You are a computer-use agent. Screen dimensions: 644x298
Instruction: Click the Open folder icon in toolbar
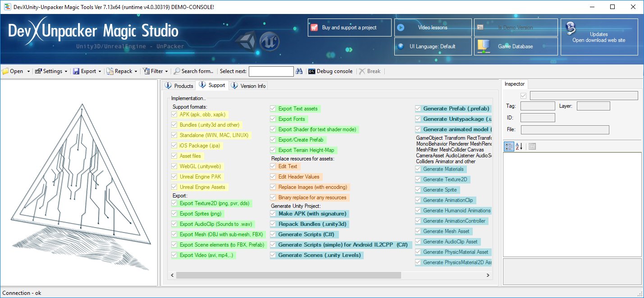tap(5, 71)
